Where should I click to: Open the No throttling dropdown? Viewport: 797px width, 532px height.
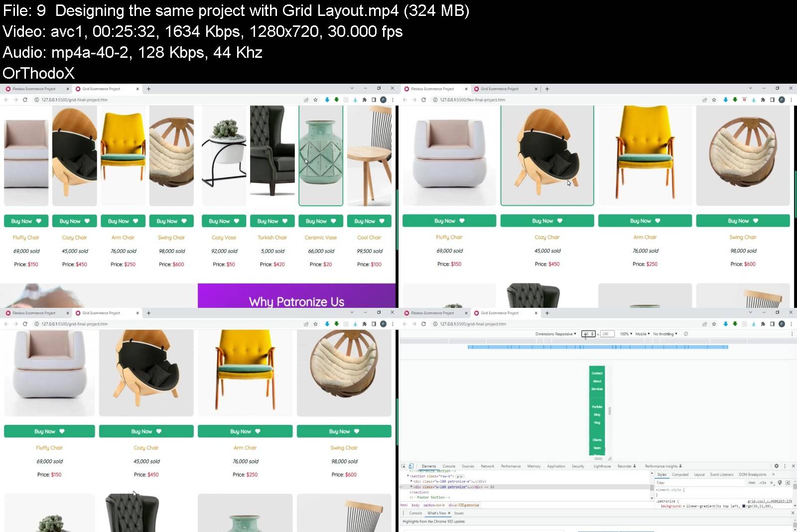pos(665,334)
